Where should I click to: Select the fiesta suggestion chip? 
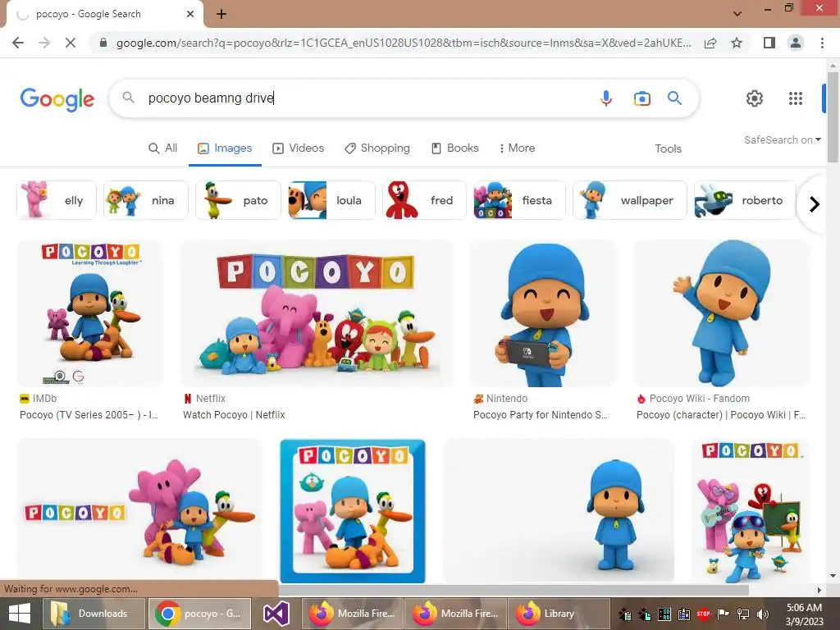519,200
